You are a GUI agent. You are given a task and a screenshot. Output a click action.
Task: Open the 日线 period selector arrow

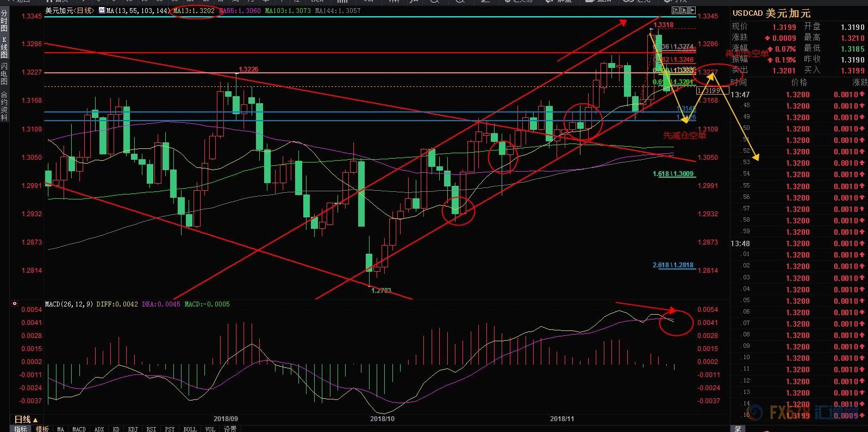click(x=36, y=420)
